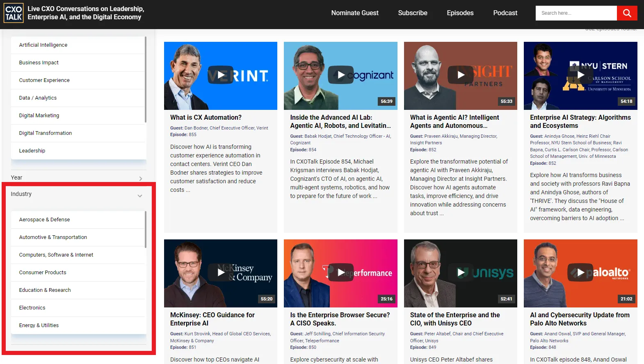Image resolution: width=644 pixels, height=364 pixels.
Task: Select the Education & Research industry
Action: pos(78,290)
